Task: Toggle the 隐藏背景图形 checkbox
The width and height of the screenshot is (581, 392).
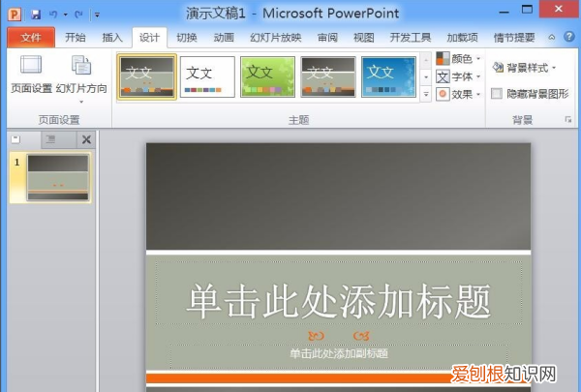Action: pos(497,93)
